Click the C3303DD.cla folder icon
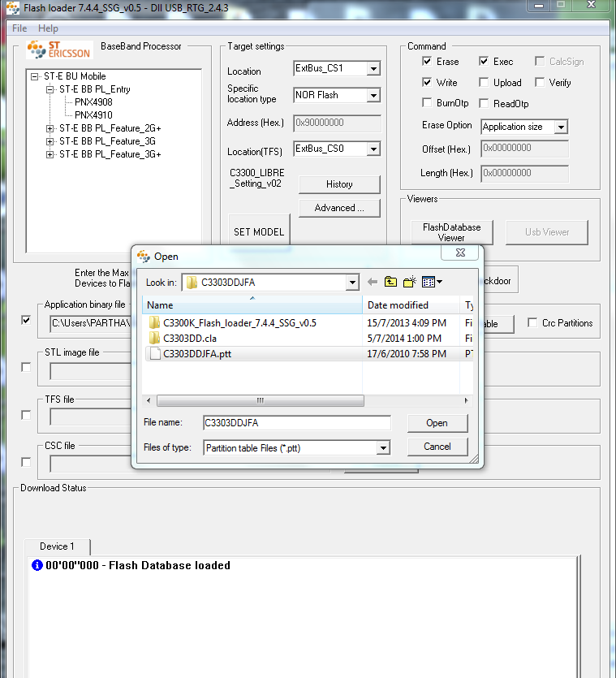Image resolution: width=616 pixels, height=678 pixels. coord(154,338)
